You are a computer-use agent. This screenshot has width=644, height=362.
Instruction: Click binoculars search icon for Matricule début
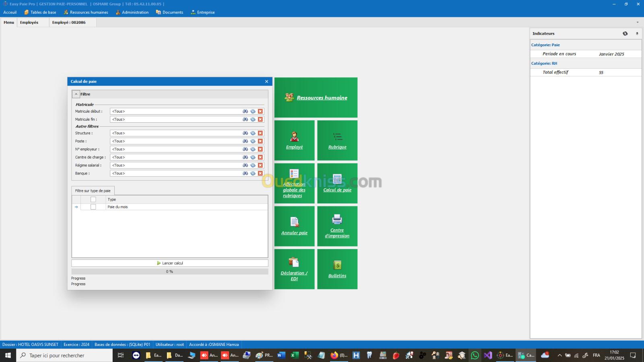[245, 111]
